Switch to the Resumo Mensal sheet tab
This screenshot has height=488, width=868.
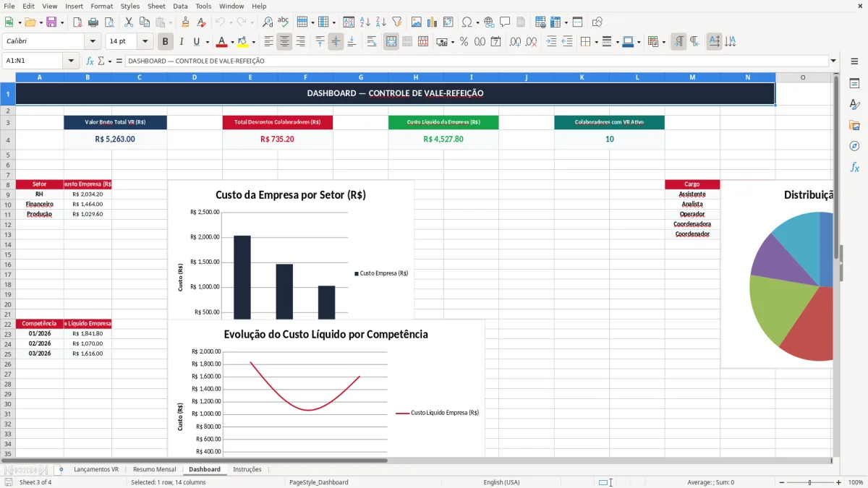(154, 469)
